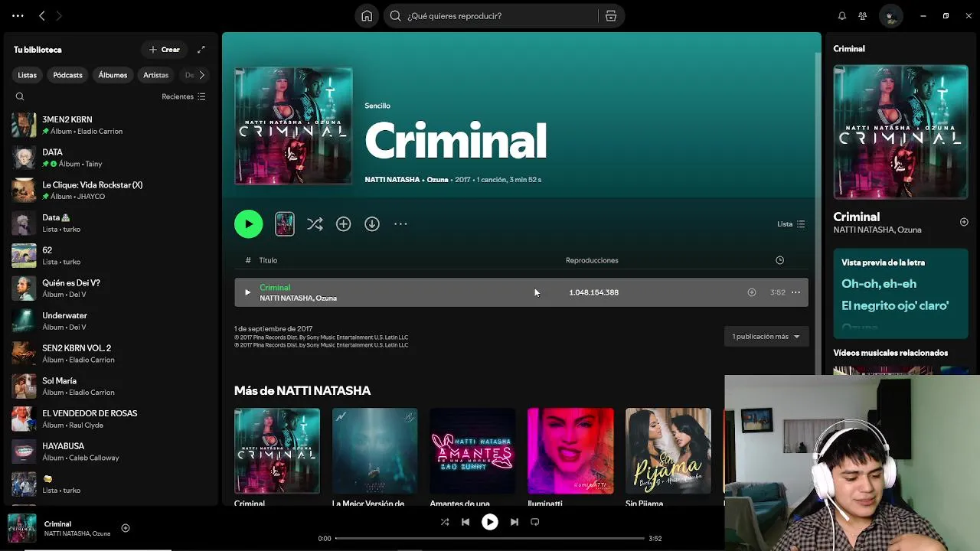Open the Browse icon in search bar
Screen dimensions: 980x551
pos(611,15)
